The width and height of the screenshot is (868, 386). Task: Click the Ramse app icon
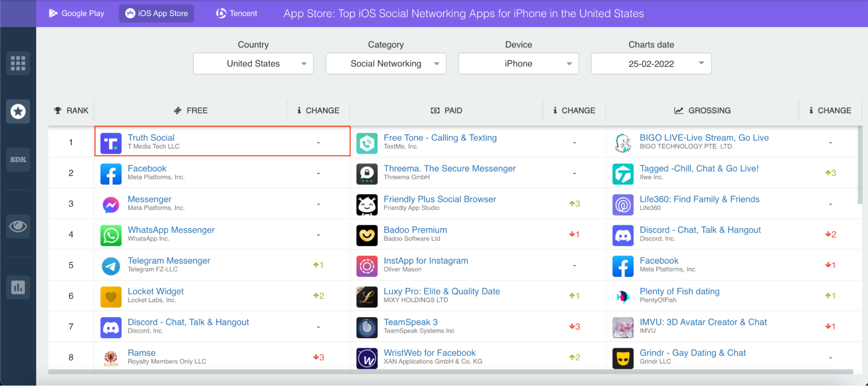[x=111, y=358]
